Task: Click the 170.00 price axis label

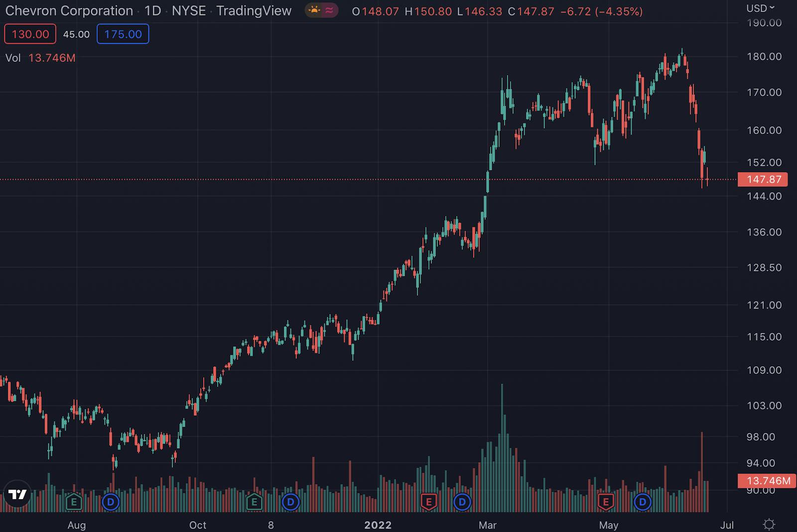Action: click(x=764, y=92)
